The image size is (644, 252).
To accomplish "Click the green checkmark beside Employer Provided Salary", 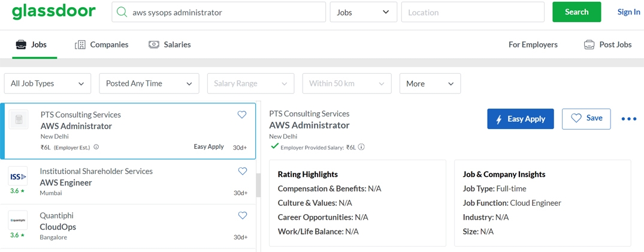I will click(275, 146).
